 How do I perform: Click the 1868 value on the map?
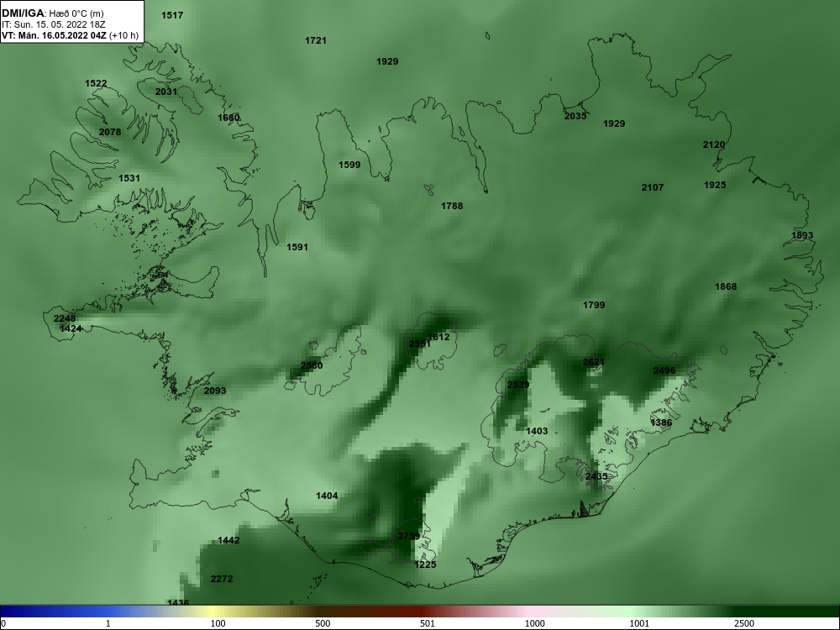(726, 286)
